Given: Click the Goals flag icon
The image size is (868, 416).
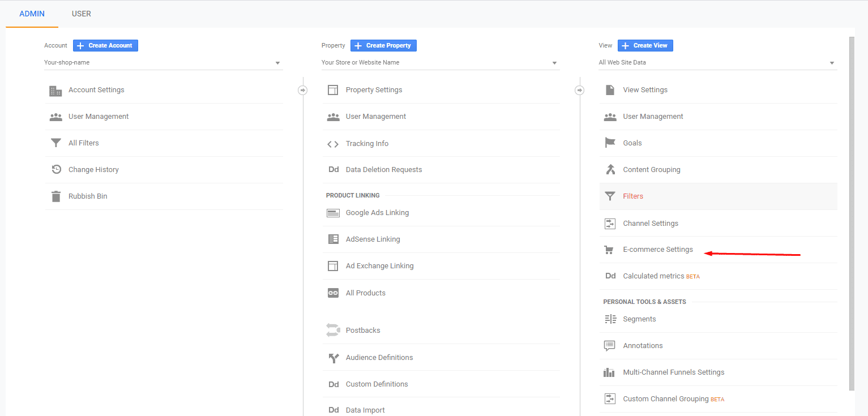Looking at the screenshot, I should point(610,143).
